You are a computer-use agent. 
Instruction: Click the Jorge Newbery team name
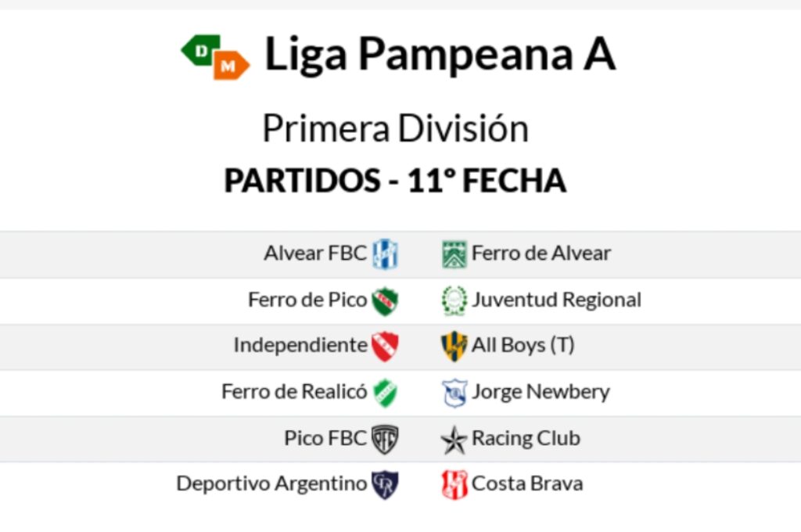coord(541,392)
